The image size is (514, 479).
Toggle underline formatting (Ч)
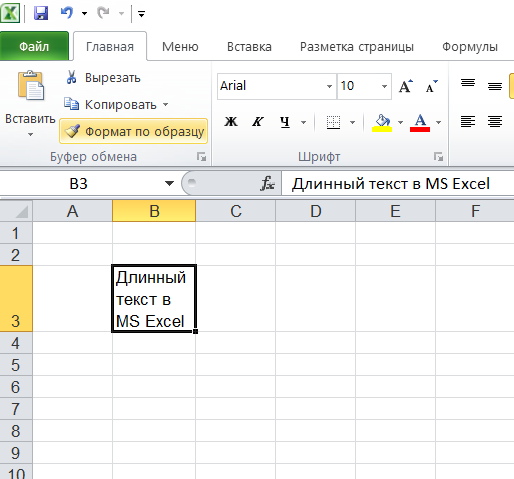[x=285, y=122]
